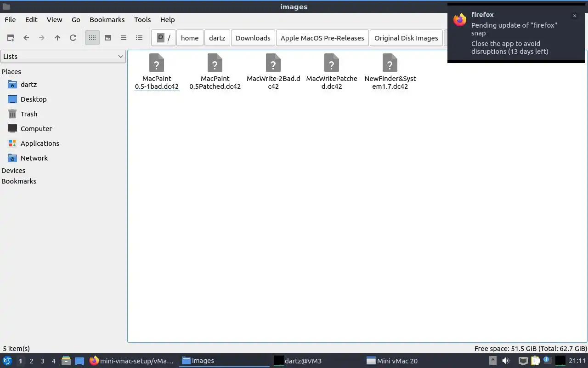Switch to dartz@VM3 terminal taskbar window
The width and height of the screenshot is (588, 368).
(316, 361)
